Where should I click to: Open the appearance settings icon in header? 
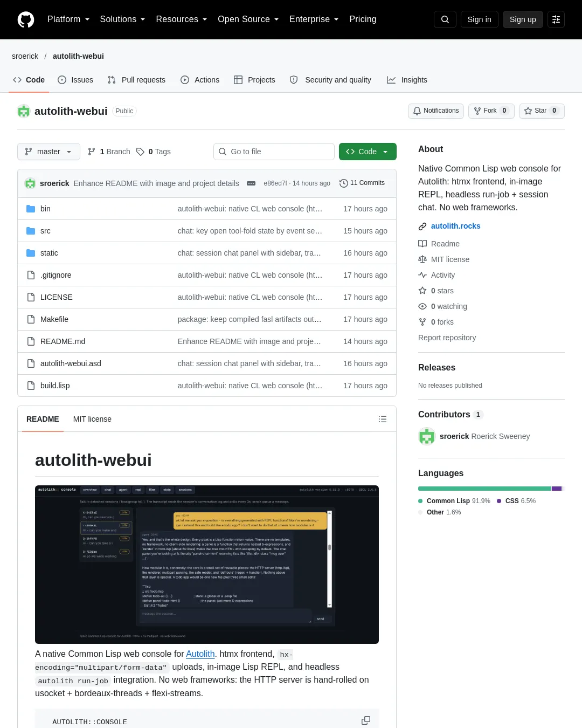coord(556,19)
